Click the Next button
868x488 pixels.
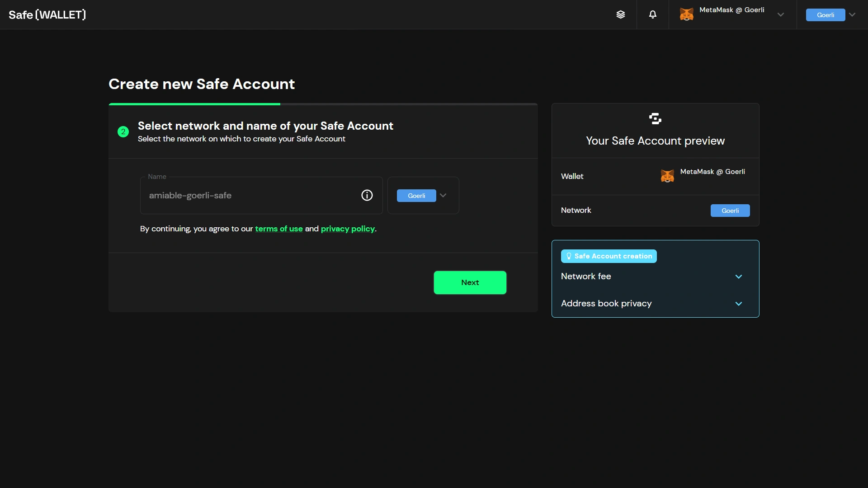click(x=470, y=282)
